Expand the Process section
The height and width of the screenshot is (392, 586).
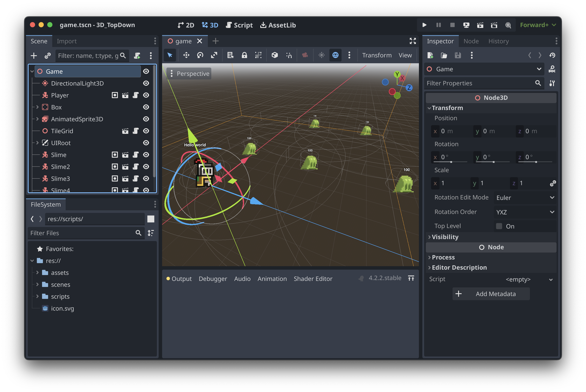[491, 258]
